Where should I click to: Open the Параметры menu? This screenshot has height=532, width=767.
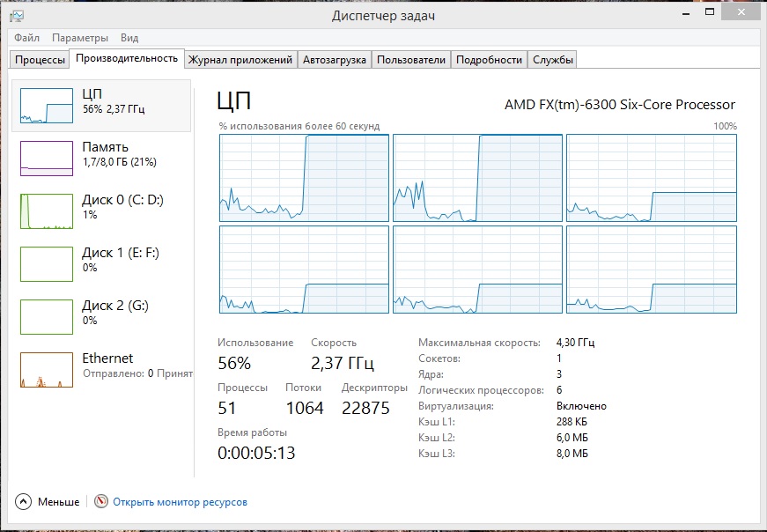coord(80,38)
